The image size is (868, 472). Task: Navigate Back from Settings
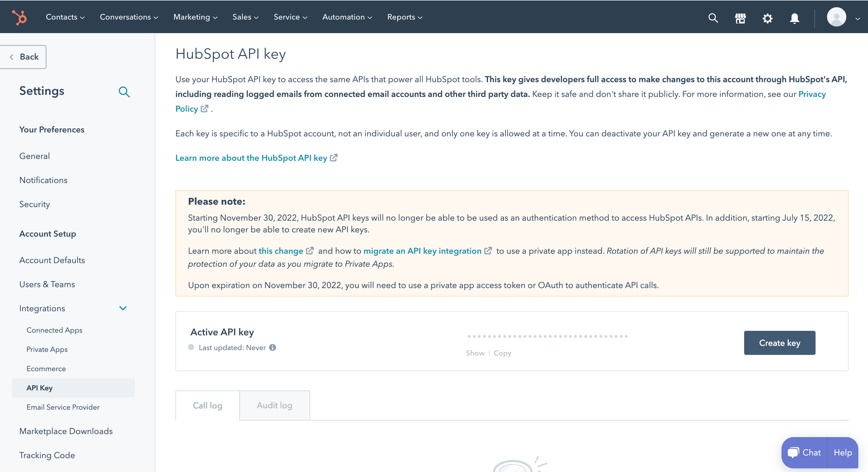pyautogui.click(x=23, y=57)
